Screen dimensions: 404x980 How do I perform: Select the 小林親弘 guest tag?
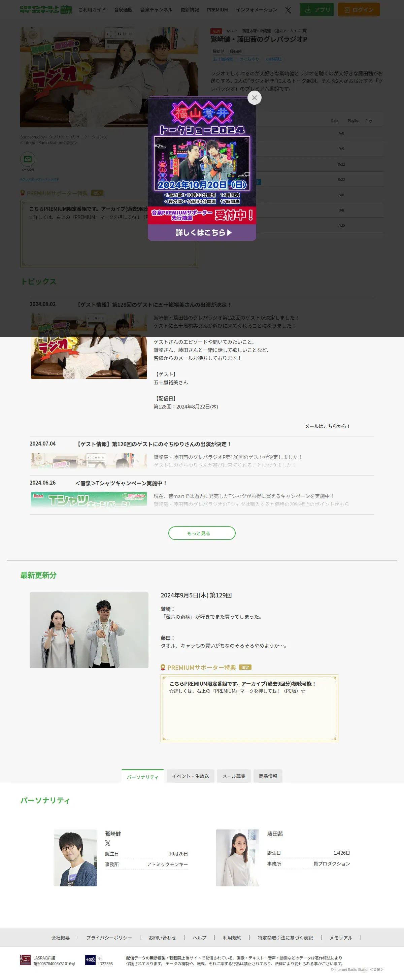[273, 59]
